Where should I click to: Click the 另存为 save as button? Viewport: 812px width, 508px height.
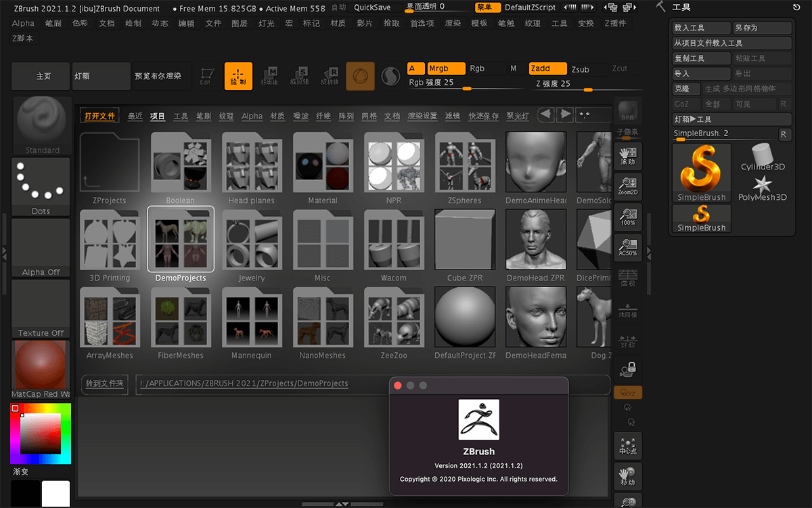point(762,28)
